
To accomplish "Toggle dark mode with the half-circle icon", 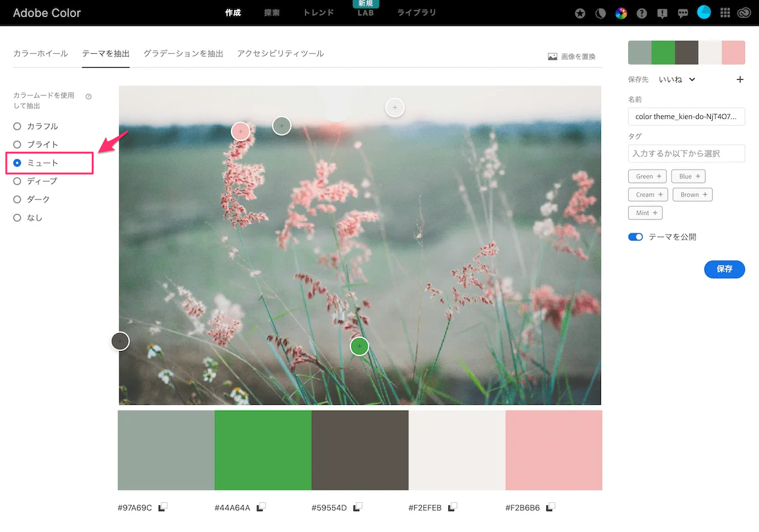I will coord(600,13).
